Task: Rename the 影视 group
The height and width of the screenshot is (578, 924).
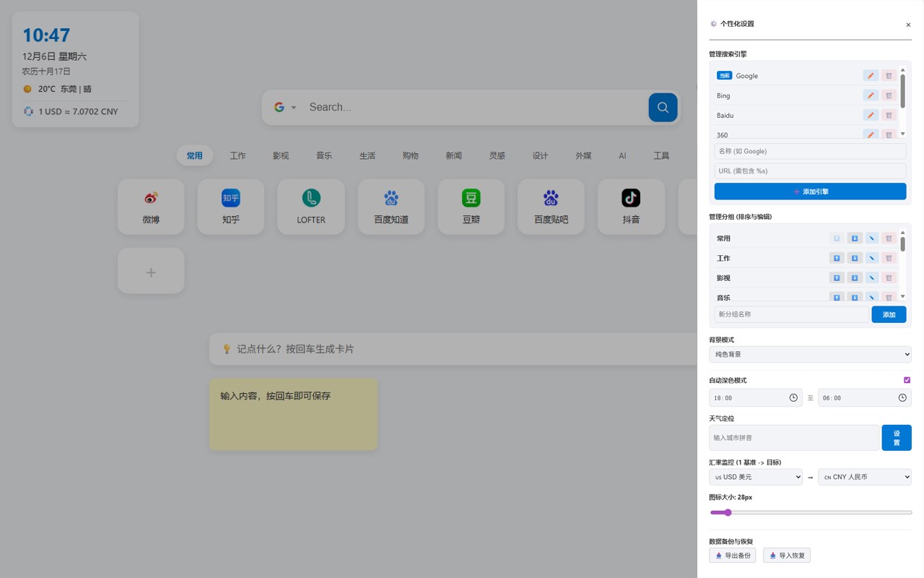Action: click(x=872, y=277)
